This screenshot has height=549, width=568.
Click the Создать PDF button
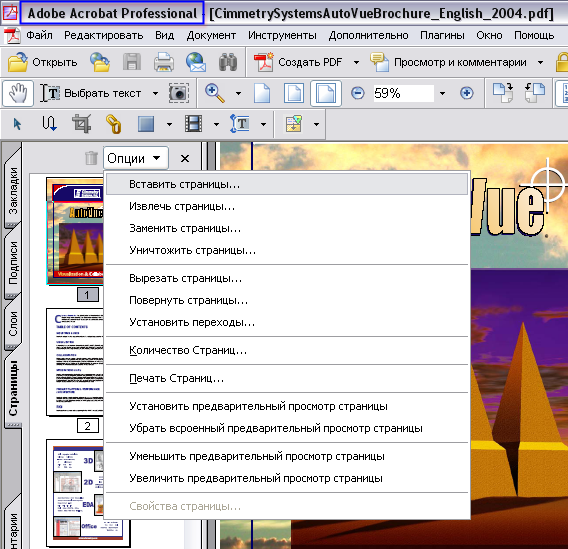tap(298, 62)
